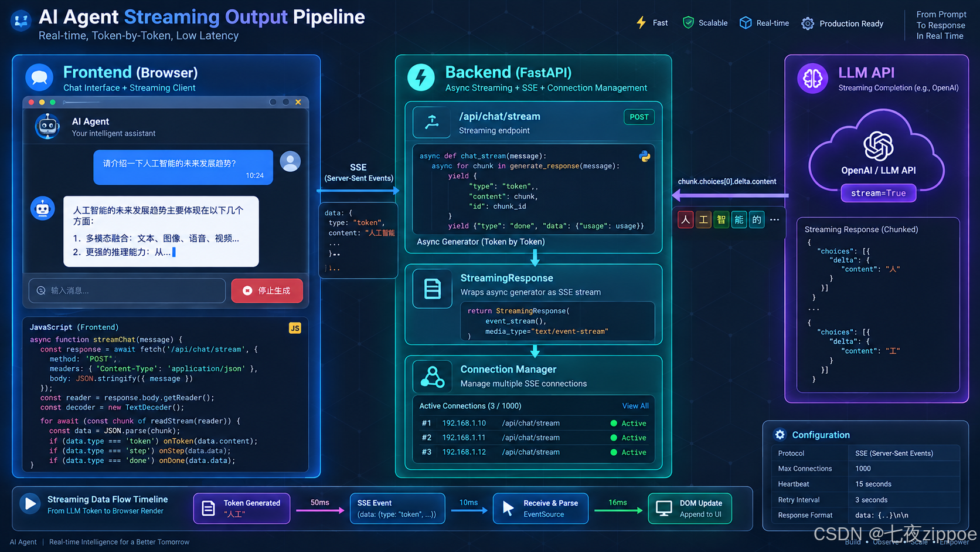Click the AI Agent logo in the title
Image resolution: width=980 pixels, height=552 pixels.
coord(21,21)
